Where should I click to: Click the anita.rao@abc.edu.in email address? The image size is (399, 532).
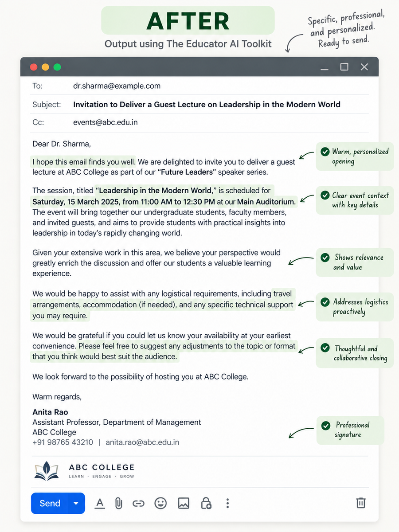pyautogui.click(x=142, y=442)
